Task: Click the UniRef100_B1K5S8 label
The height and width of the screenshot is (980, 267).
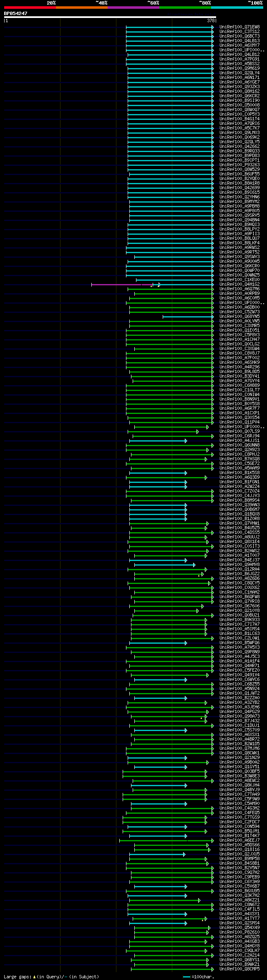Action: click(239, 472)
